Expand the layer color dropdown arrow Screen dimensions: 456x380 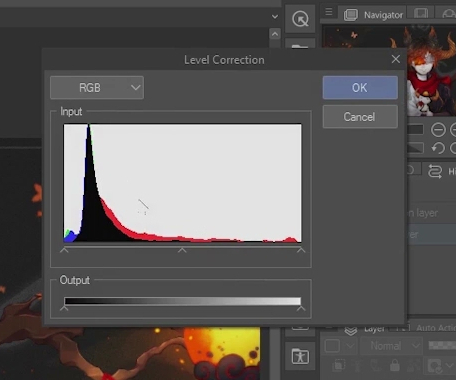[450, 366]
